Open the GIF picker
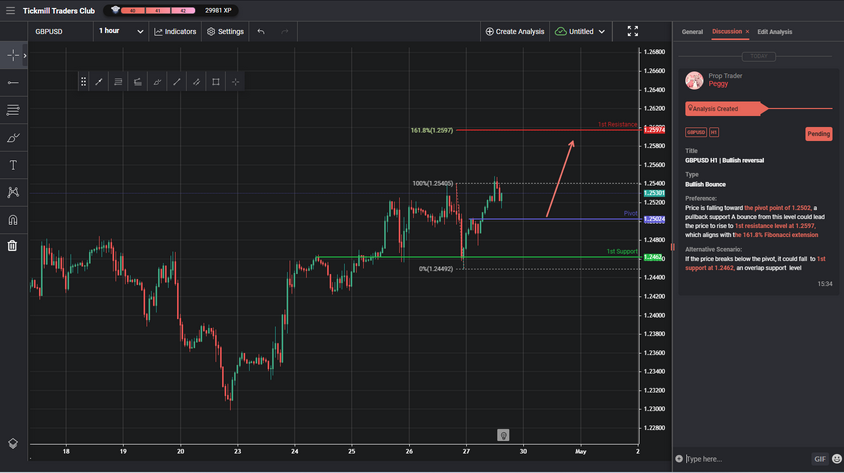Viewport: 844px width, 473px height. point(820,459)
